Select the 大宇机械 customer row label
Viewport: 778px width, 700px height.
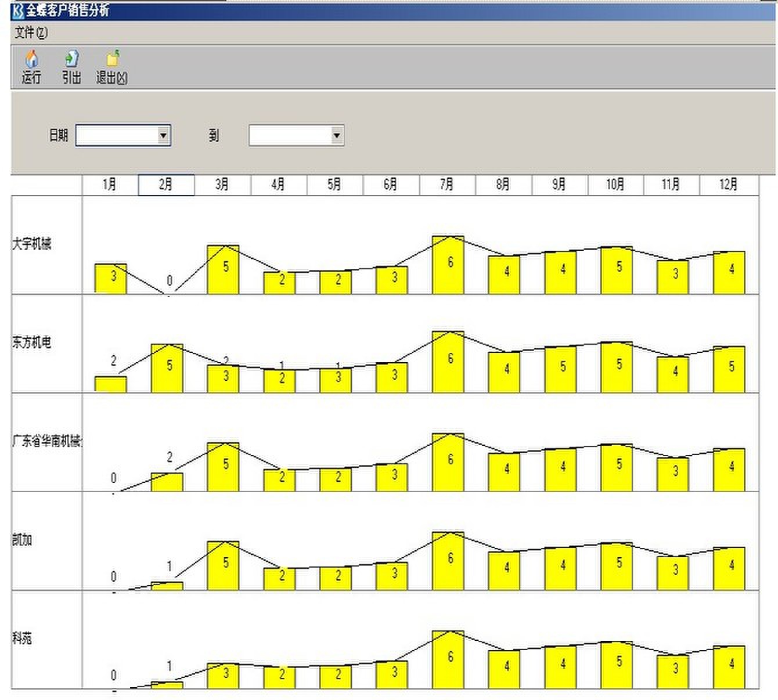click(x=32, y=244)
